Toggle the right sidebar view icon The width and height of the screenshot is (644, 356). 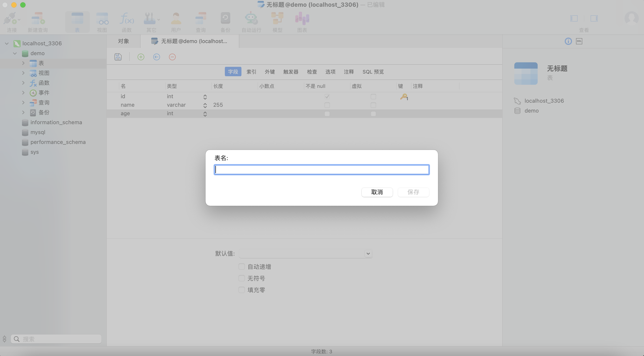[594, 18]
